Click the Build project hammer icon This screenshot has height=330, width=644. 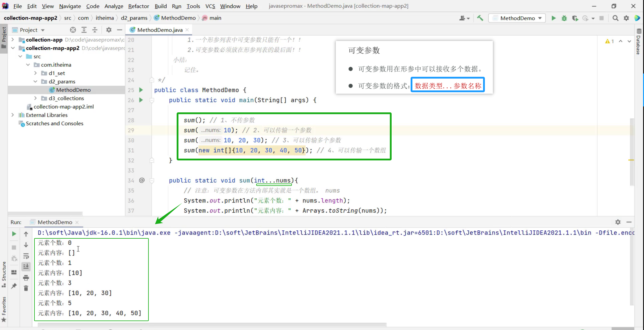click(x=480, y=18)
